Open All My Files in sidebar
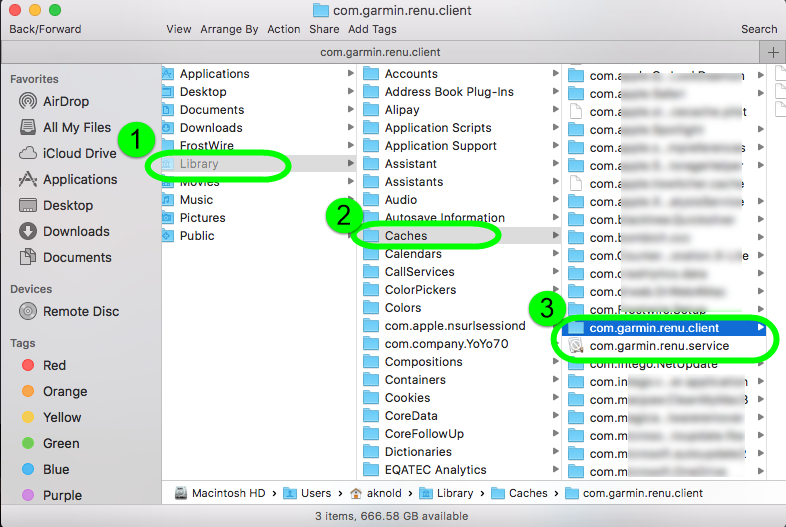Screen dimensions: 786x527 (76, 127)
